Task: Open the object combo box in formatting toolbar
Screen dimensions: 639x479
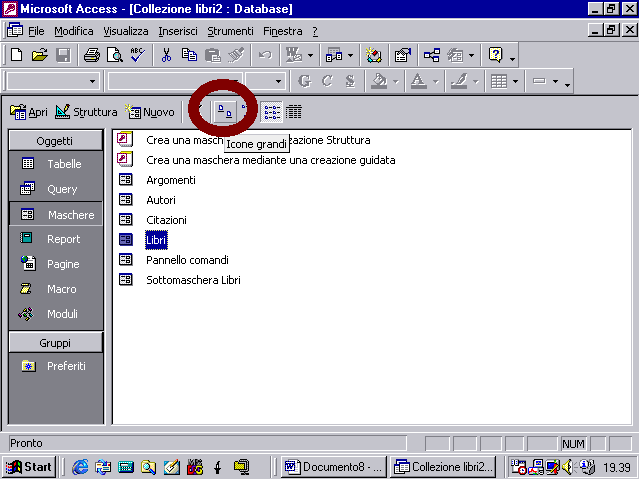Action: [53, 82]
